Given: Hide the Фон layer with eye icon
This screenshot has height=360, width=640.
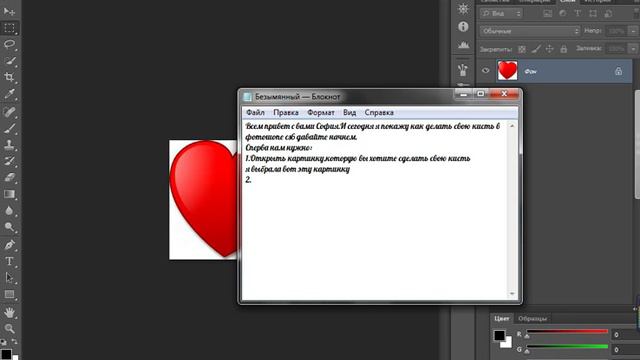Looking at the screenshot, I should coord(485,71).
